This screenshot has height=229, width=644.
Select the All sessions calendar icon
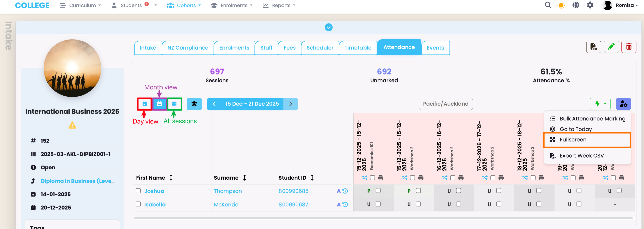[x=174, y=104]
